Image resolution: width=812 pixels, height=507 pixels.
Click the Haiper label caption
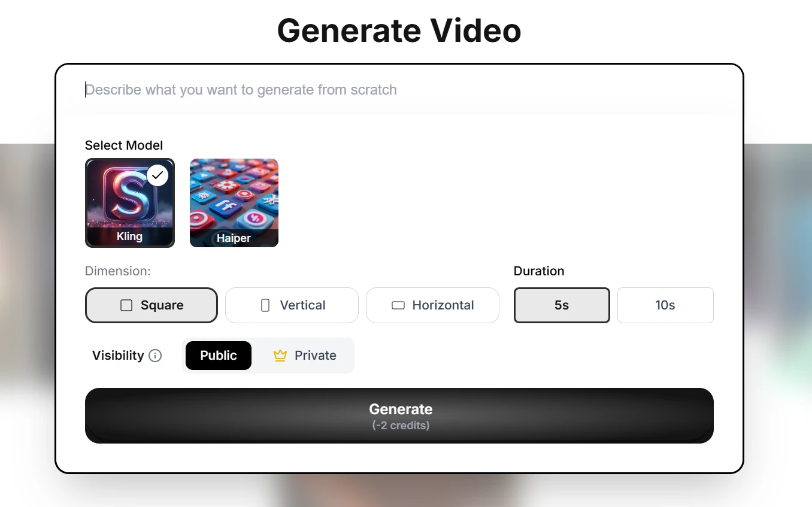coord(234,238)
